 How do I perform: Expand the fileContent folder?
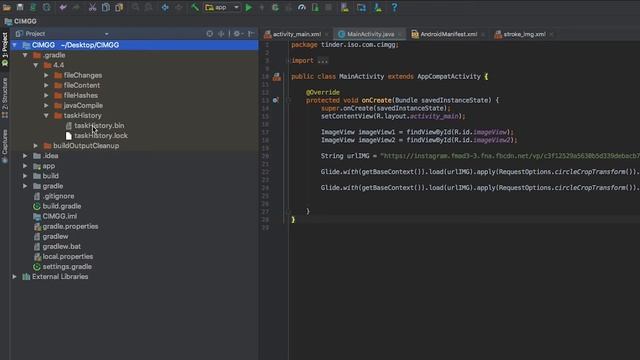(46, 85)
